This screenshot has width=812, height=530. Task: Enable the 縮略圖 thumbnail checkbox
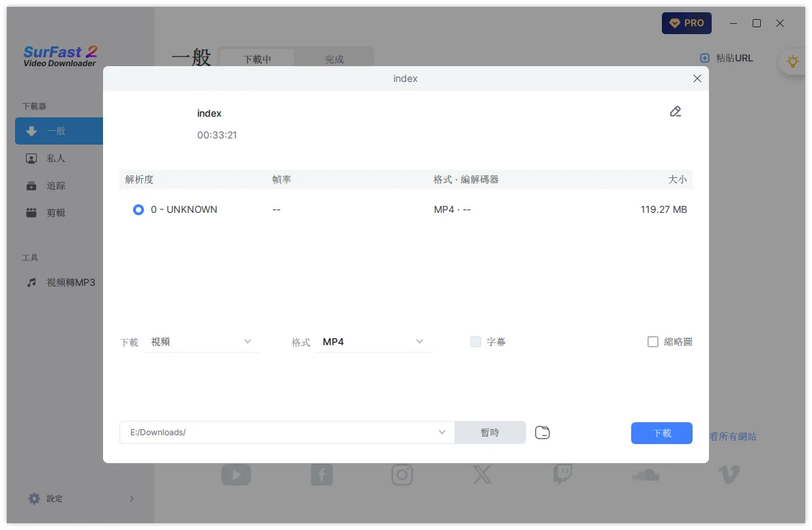click(653, 342)
